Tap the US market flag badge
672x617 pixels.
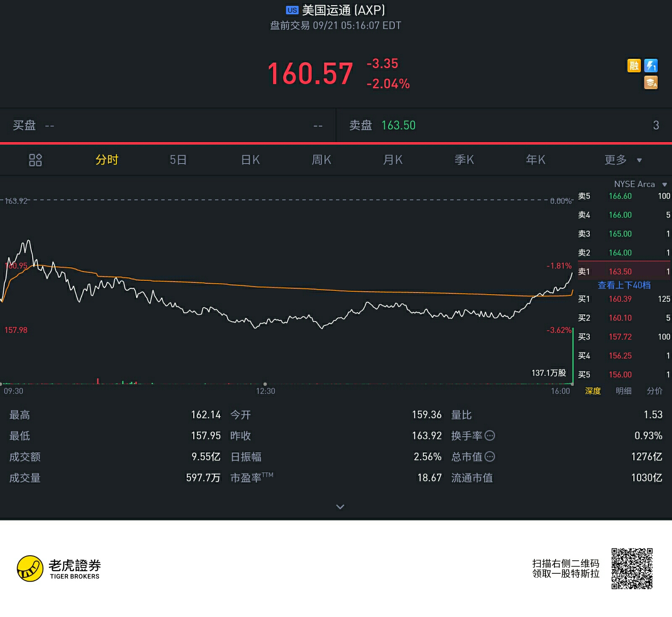[292, 10]
